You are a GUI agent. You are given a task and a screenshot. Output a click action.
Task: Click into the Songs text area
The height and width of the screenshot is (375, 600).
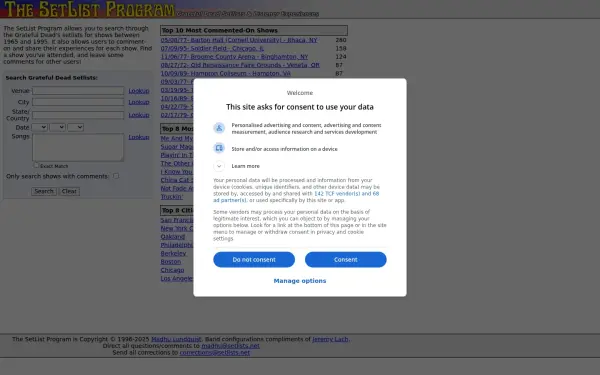(x=78, y=147)
